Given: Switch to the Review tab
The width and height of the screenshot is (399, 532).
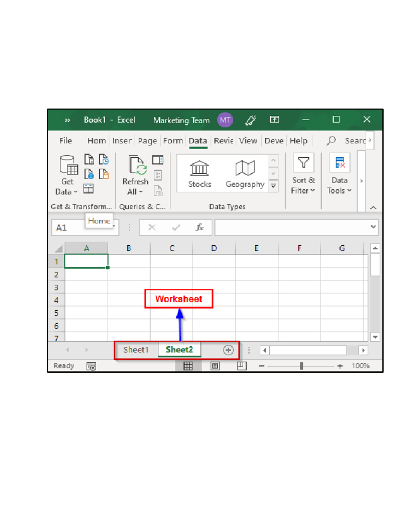Looking at the screenshot, I should (223, 140).
